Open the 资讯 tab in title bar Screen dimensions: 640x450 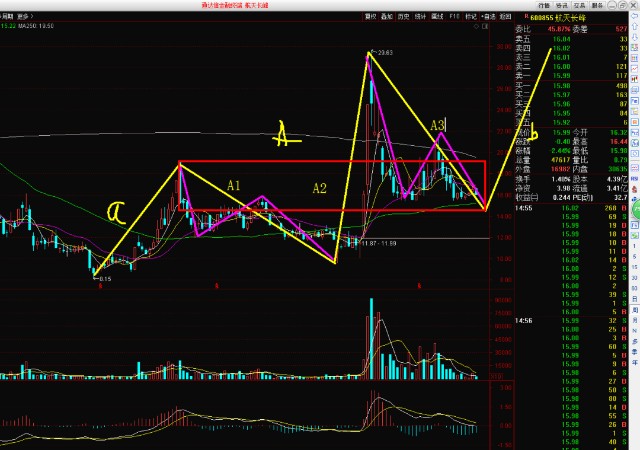(562, 5)
